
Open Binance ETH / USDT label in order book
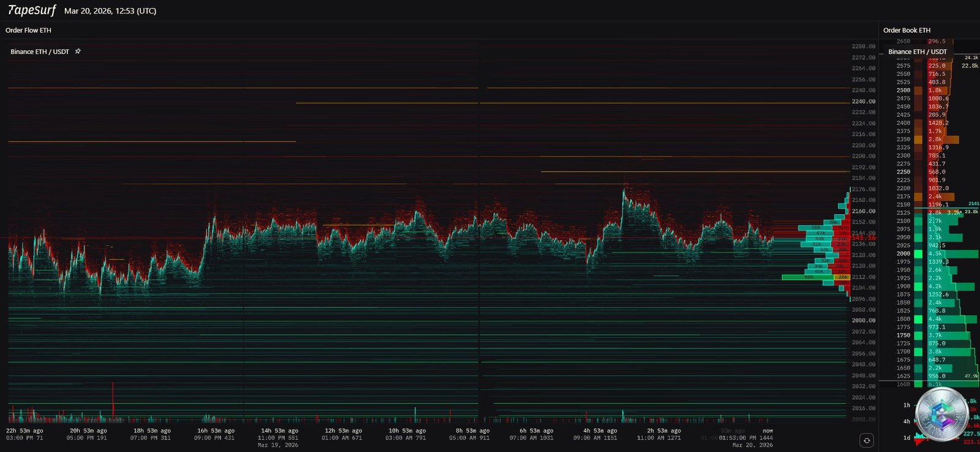point(918,51)
